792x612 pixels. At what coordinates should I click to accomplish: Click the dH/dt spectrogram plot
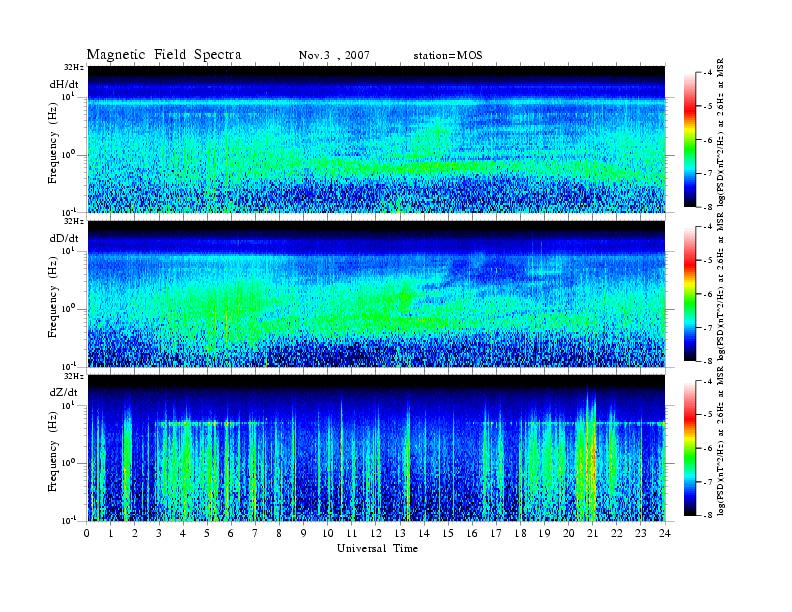[376, 139]
